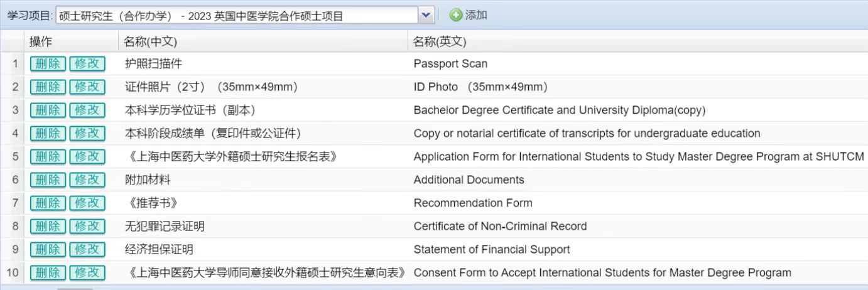Image resolution: width=868 pixels, height=290 pixels.
Task: Select Consent Form to Accept International Students text
Action: pos(602,272)
